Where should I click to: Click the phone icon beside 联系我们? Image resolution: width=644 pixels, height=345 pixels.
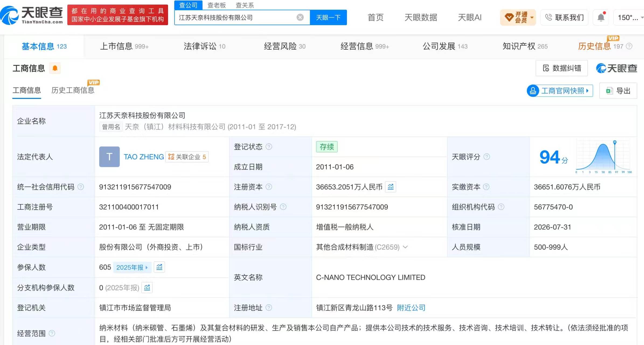click(548, 18)
